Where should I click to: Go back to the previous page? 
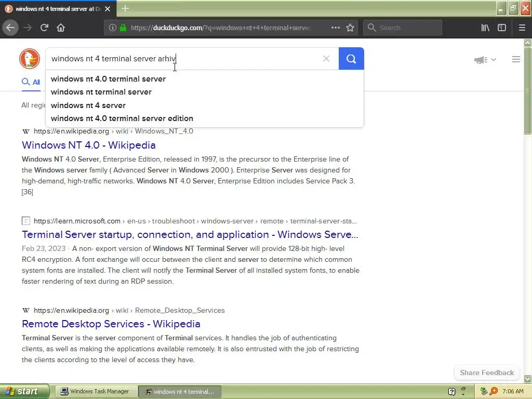[x=10, y=28]
